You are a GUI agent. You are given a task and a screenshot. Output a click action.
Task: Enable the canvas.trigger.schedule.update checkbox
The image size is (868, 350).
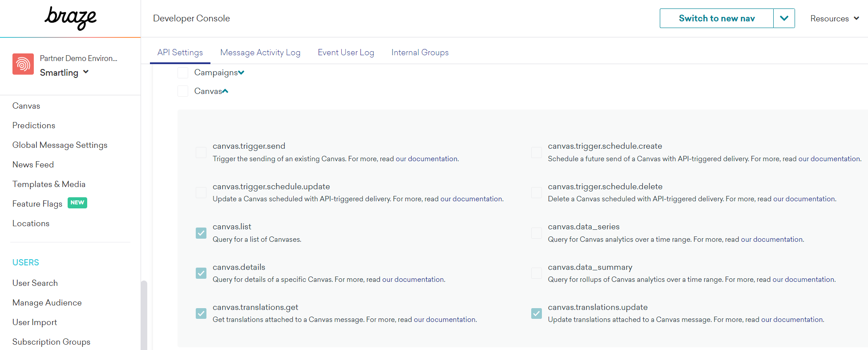[201, 192]
